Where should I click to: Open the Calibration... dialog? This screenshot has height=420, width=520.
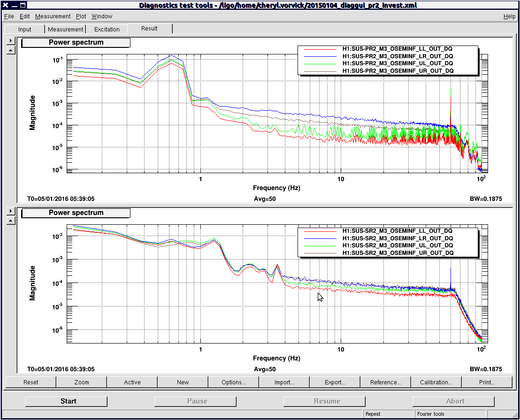point(436,382)
